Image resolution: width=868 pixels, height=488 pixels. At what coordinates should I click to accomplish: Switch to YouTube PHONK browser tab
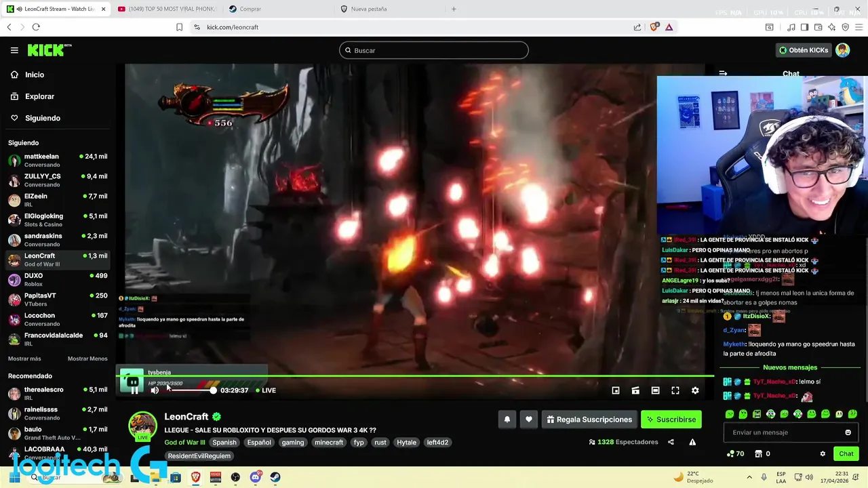click(x=166, y=9)
